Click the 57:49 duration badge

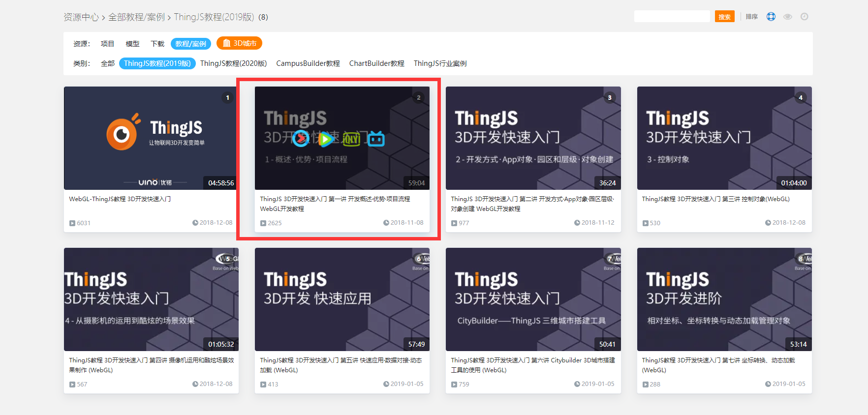point(416,344)
